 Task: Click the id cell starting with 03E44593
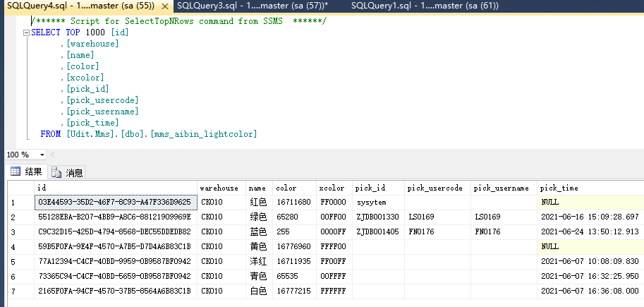[114, 202]
